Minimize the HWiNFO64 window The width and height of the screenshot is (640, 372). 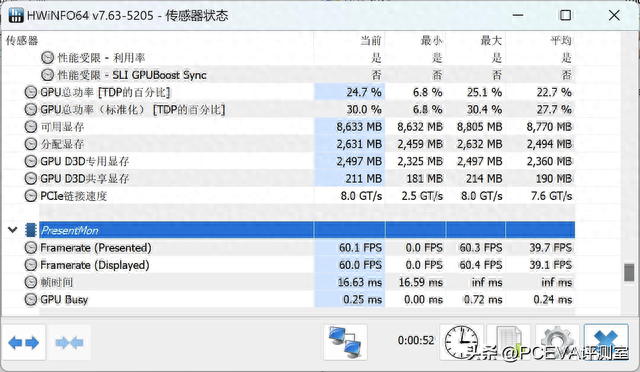518,16
